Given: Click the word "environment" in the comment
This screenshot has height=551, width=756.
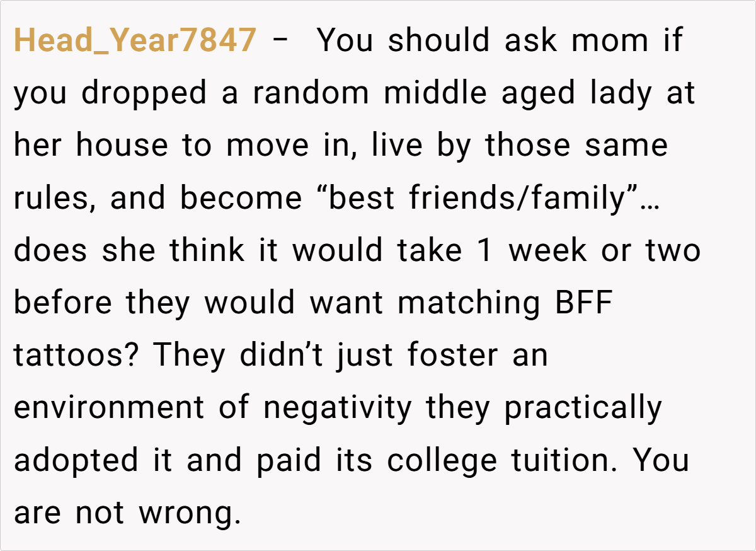Looking at the screenshot, I should [109, 407].
